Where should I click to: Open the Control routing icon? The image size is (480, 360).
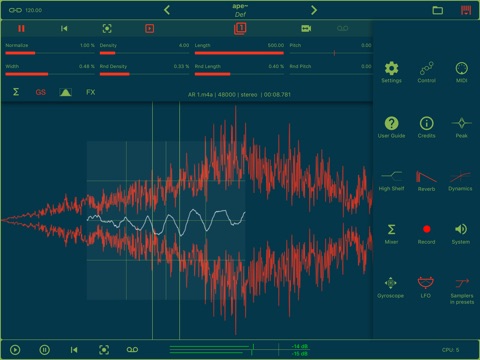pyautogui.click(x=427, y=68)
